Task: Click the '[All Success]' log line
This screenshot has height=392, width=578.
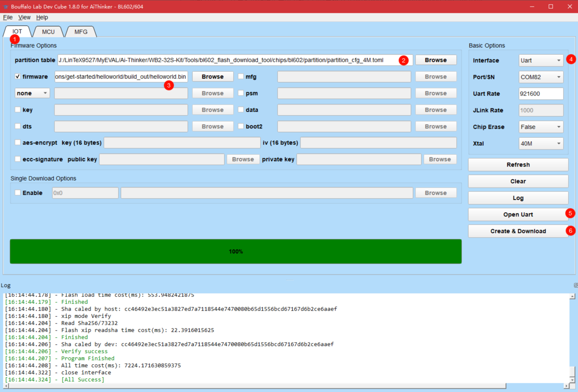Action: pos(54,380)
